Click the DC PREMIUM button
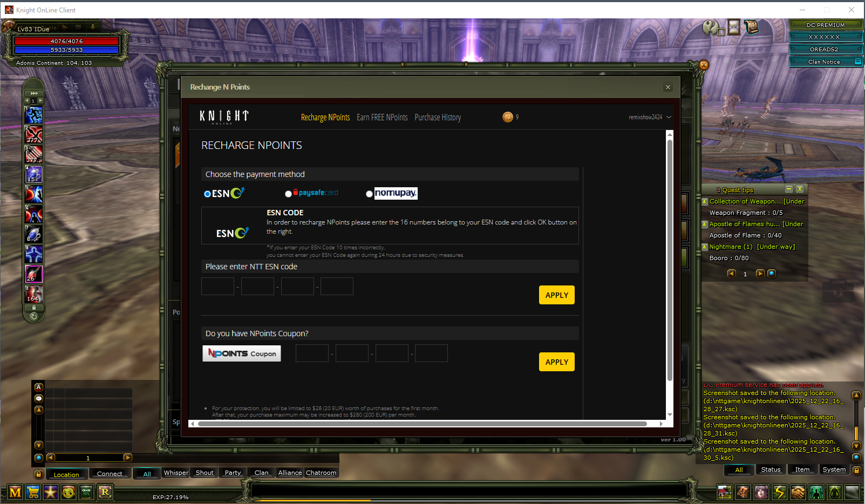Viewport: 865px width, 504px height. [x=826, y=25]
